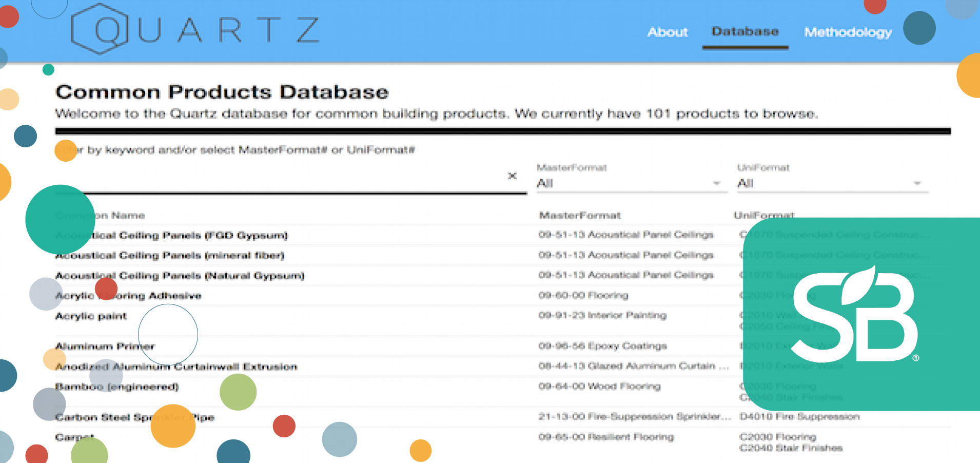
Task: Select the Aluminum Primer product
Action: pos(105,346)
